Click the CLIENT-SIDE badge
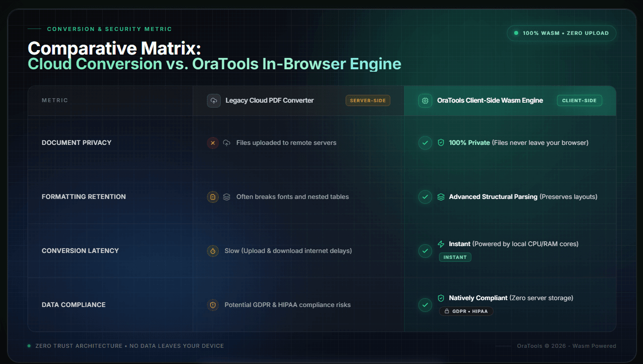 (x=579, y=101)
